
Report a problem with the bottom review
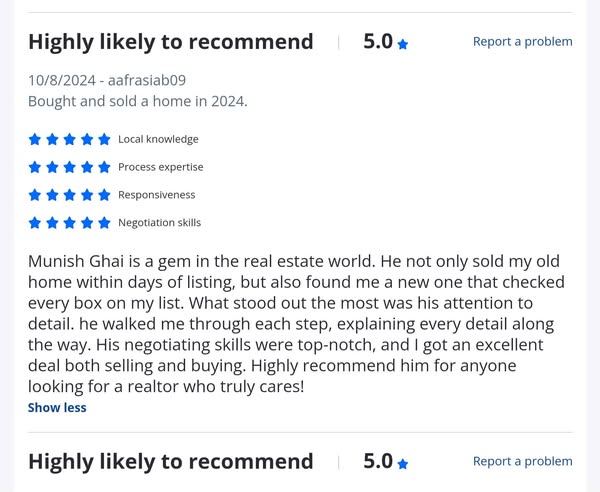(522, 461)
